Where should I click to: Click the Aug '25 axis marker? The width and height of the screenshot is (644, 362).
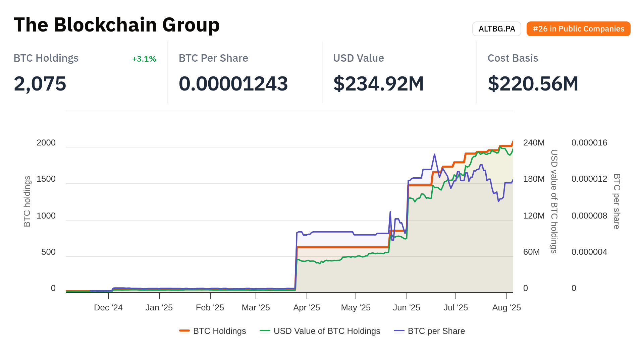point(506,308)
